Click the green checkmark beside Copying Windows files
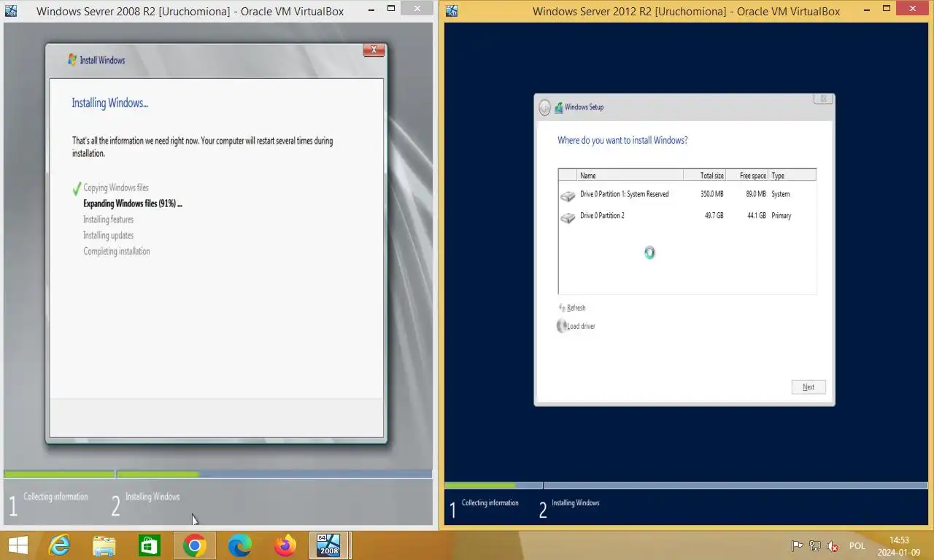This screenshot has width=934, height=560. pyautogui.click(x=76, y=189)
